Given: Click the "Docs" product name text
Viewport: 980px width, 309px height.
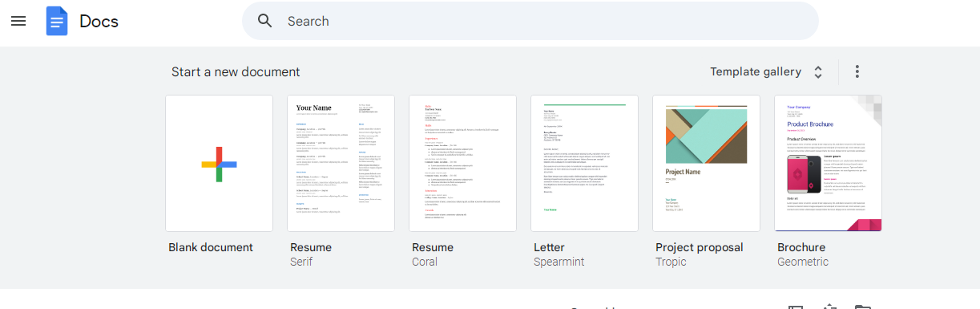Looking at the screenshot, I should click(x=99, y=22).
